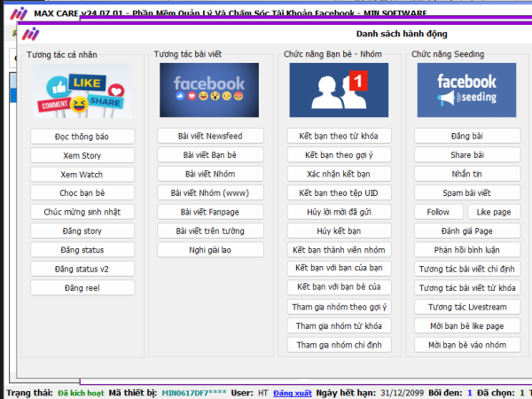Select the Follow button
Image resolution: width=532 pixels, height=399 pixels.
438,212
